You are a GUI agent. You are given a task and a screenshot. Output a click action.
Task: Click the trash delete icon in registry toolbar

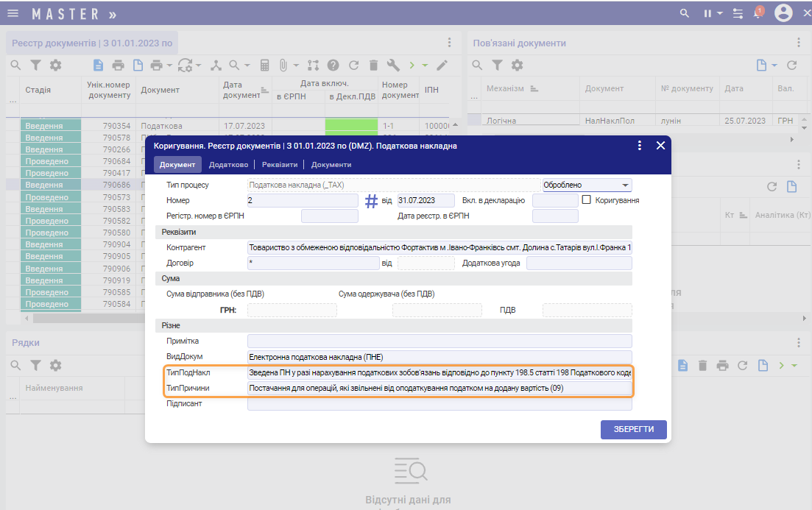click(x=373, y=65)
